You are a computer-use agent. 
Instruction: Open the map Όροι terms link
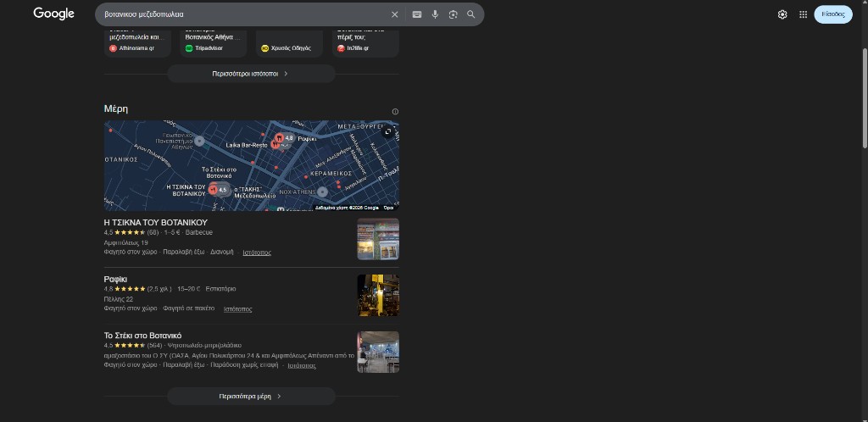(388, 208)
